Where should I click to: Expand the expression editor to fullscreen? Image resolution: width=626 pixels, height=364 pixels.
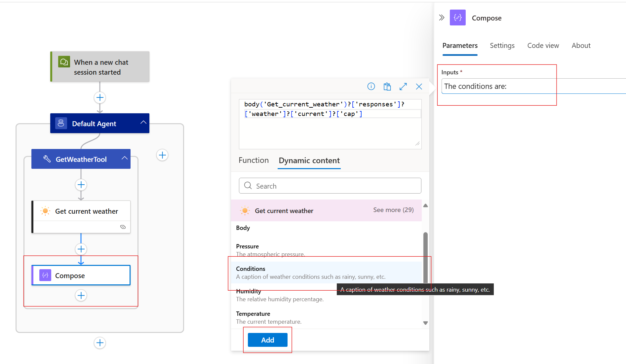tap(403, 87)
